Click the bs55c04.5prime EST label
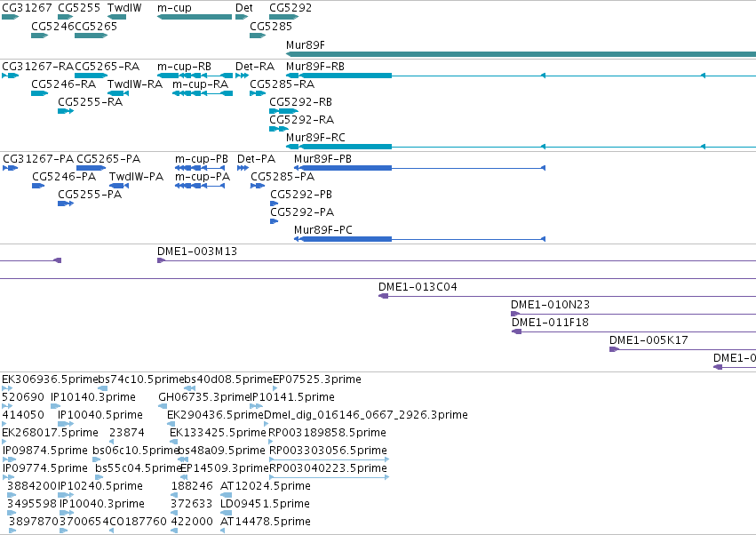The image size is (756, 535). [139, 468]
